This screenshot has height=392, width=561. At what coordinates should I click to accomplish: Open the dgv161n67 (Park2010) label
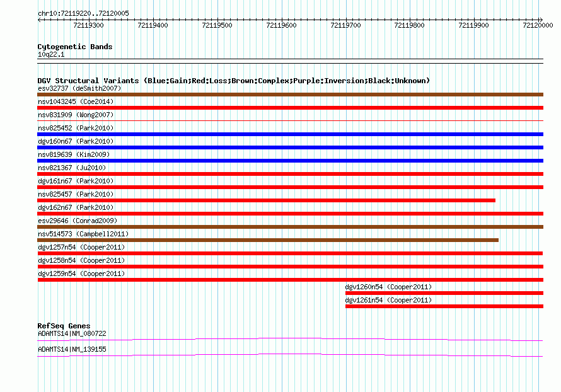[76, 181]
